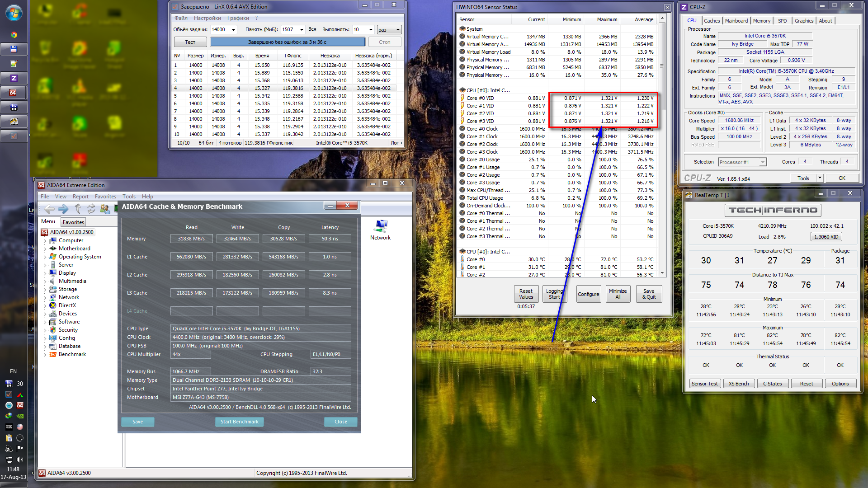The width and height of the screenshot is (868, 488).
Task: Open the problem size dropdown showing 14000
Action: coord(233,30)
